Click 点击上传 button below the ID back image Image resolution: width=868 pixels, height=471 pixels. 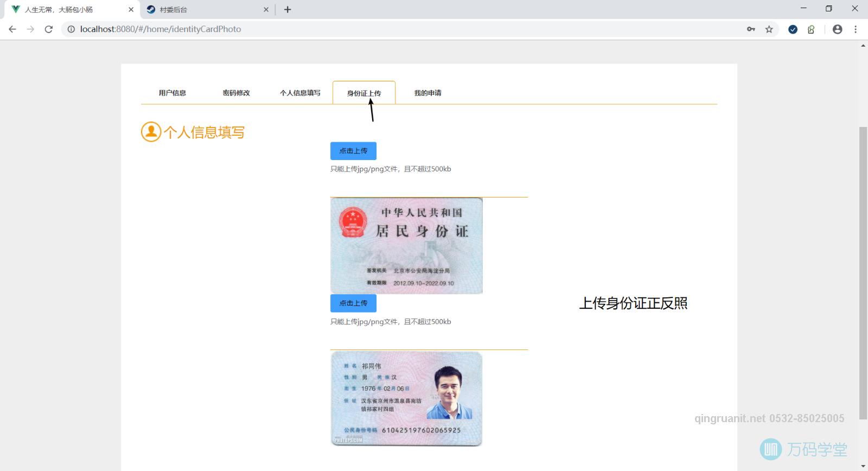[353, 303]
